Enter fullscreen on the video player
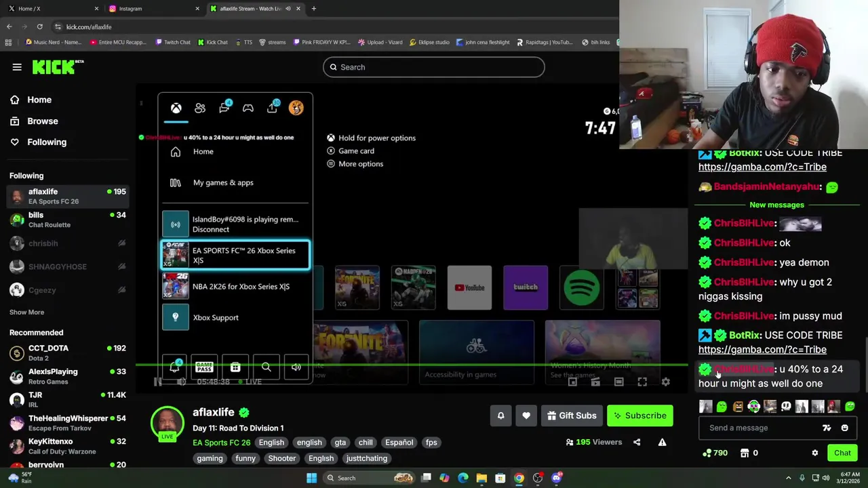Screen dimensions: 868x488 tap(642, 382)
